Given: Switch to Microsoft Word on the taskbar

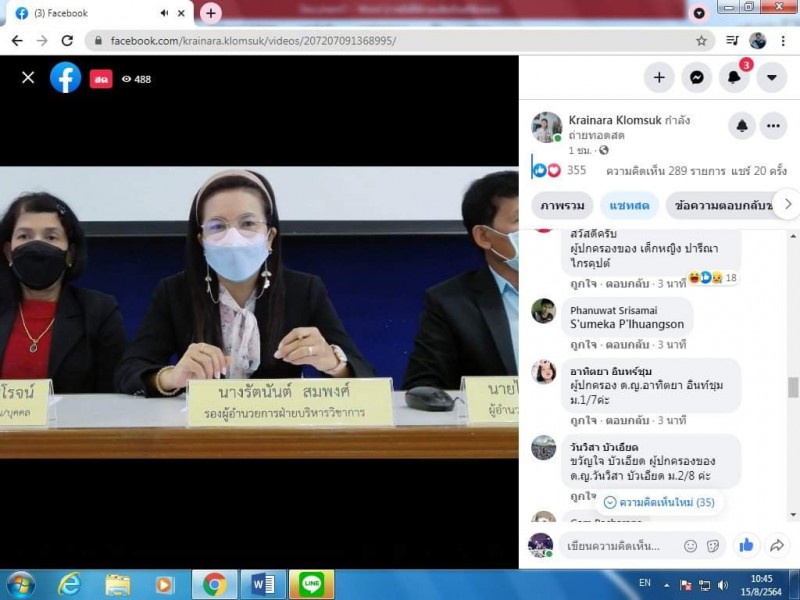Looking at the screenshot, I should point(263,585).
